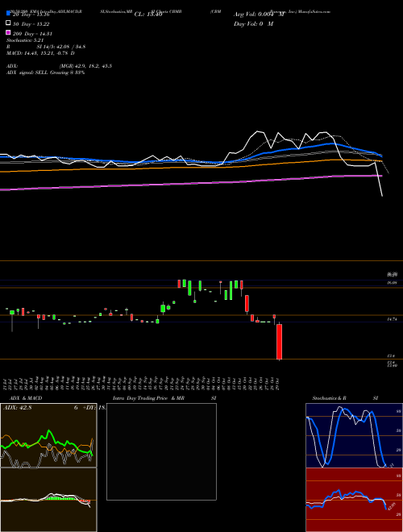Click the 'ADX: 42.8' value in indicator panel
403x532 pixels.
pos(17,408)
